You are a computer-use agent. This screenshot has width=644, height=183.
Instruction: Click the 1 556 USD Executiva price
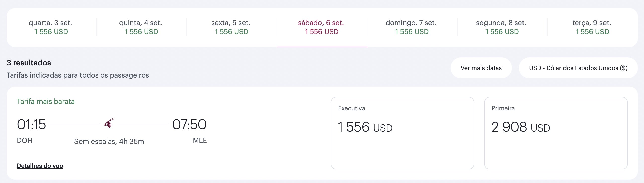pyautogui.click(x=365, y=127)
